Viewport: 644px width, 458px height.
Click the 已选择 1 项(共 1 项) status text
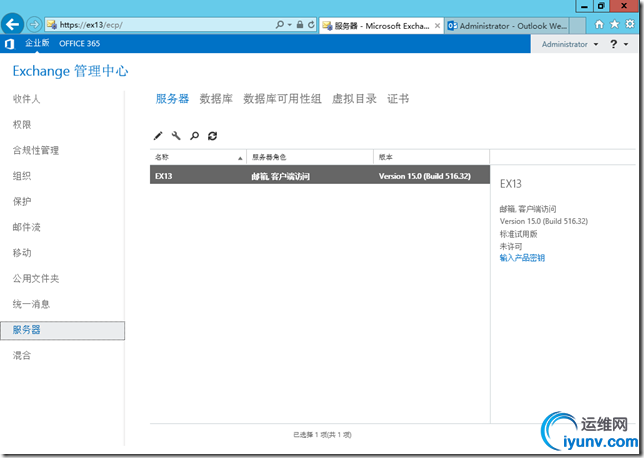pos(322,435)
